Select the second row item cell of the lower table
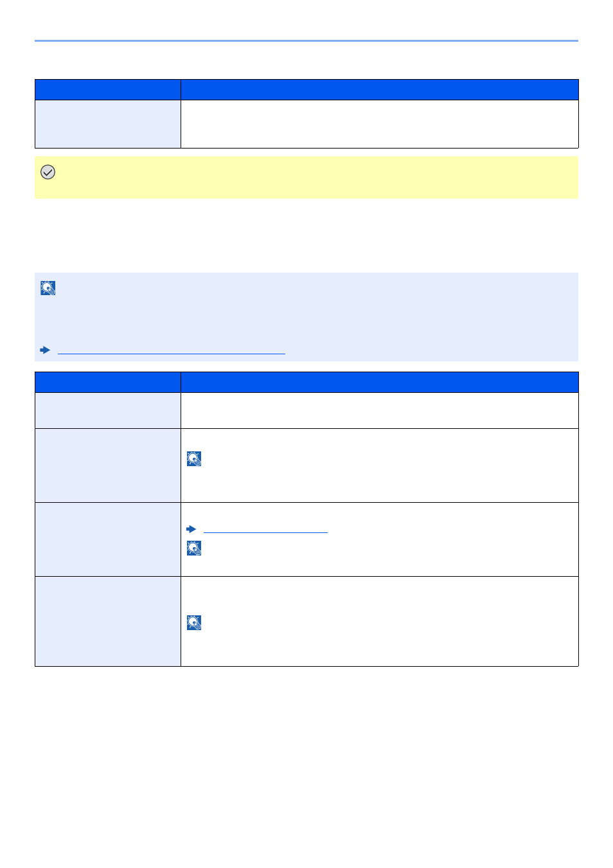Screen dimensions: 613x868 [x=108, y=466]
